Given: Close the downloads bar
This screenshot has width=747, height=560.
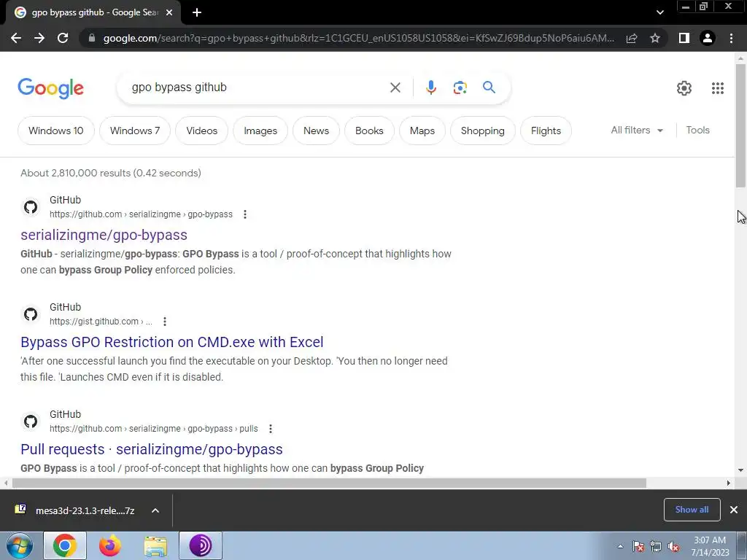Looking at the screenshot, I should click(734, 510).
